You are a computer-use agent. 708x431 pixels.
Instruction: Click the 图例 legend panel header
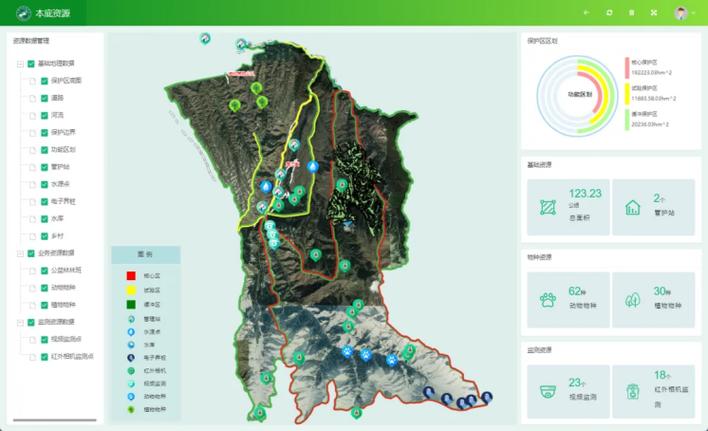click(145, 255)
